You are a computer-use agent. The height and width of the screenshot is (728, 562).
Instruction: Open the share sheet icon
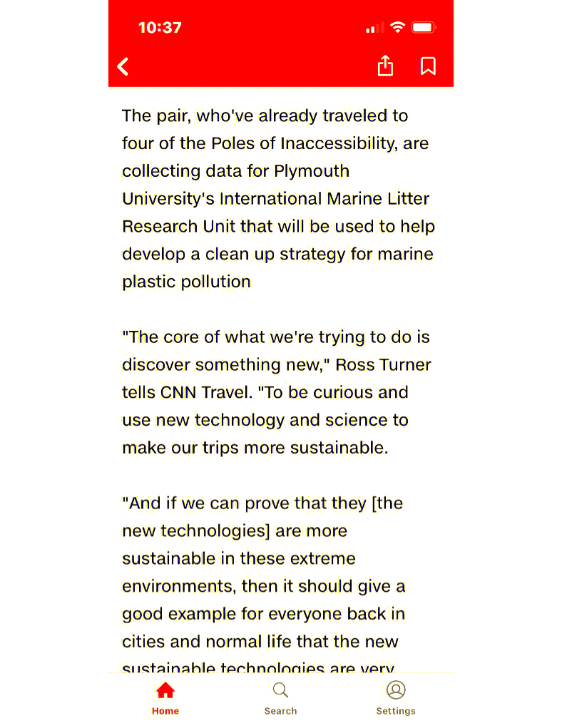[x=385, y=66]
